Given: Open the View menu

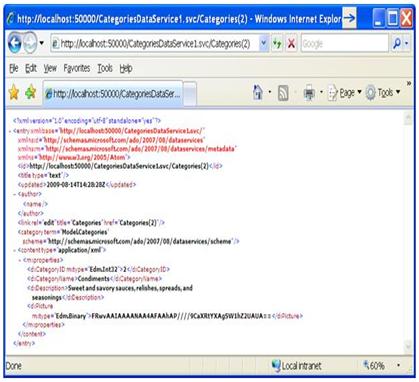Looking at the screenshot, I should coord(50,68).
